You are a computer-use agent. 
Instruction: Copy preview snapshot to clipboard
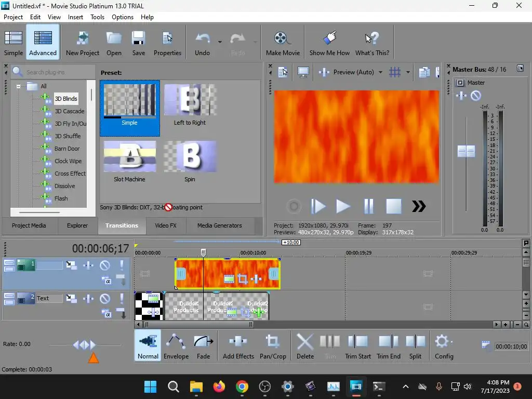pos(424,72)
